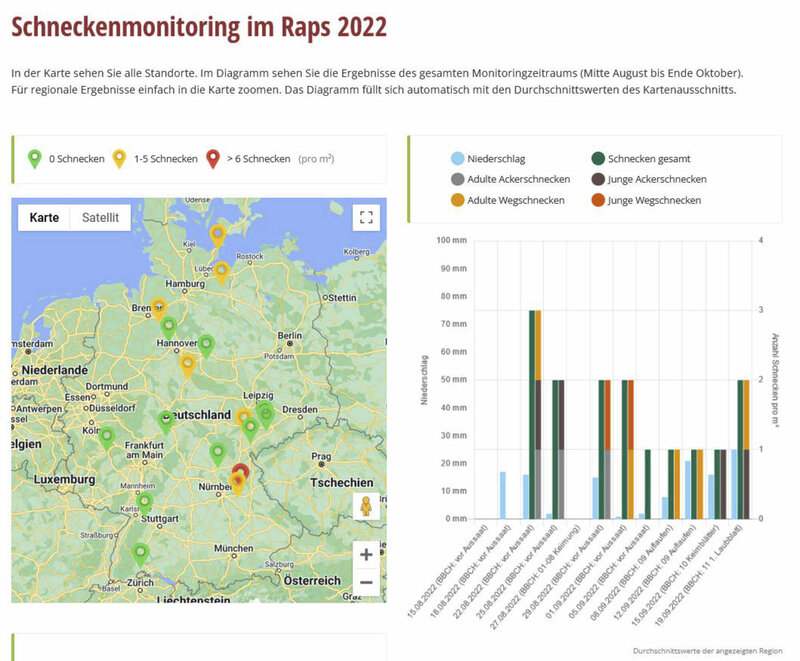800x661 pixels.
Task: Toggle the Adulte Wegschnecken series swatch
Action: click(x=458, y=200)
